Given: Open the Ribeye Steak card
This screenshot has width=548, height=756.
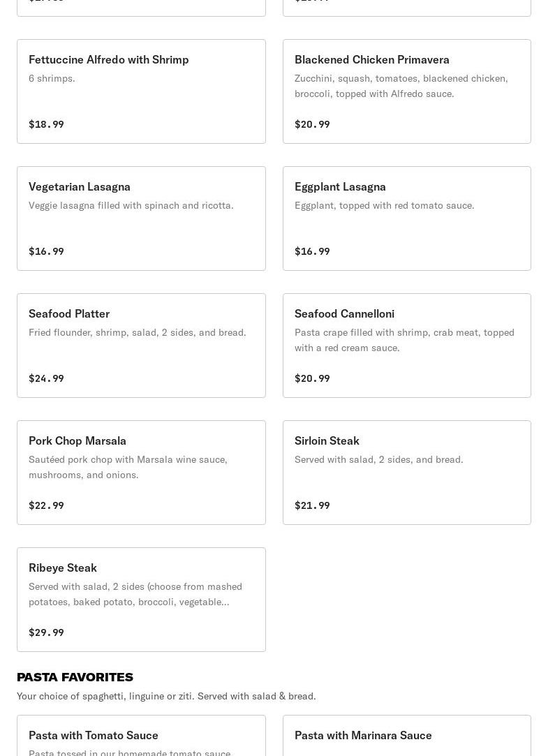Looking at the screenshot, I should pos(141,600).
